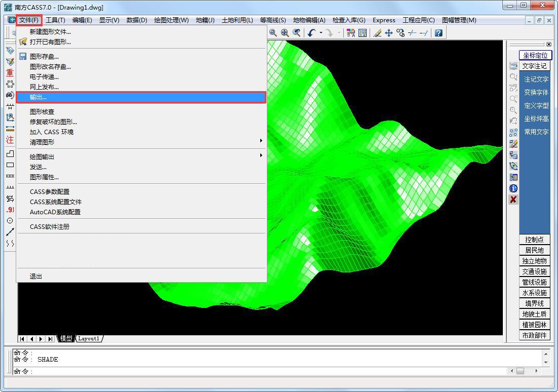Click the ruler measure icon in left toolbar
Image resolution: width=558 pixels, height=392 pixels.
click(x=10, y=129)
